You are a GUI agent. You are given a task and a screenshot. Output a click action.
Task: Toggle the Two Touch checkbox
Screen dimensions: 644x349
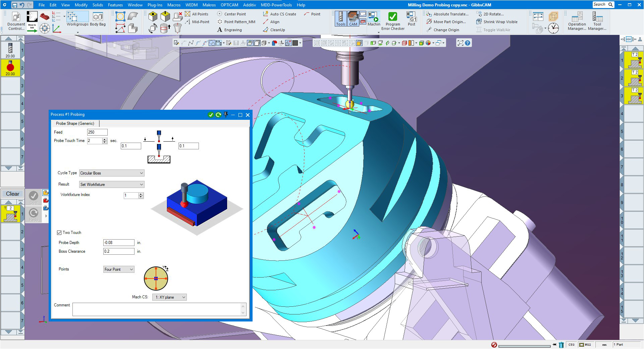point(59,232)
